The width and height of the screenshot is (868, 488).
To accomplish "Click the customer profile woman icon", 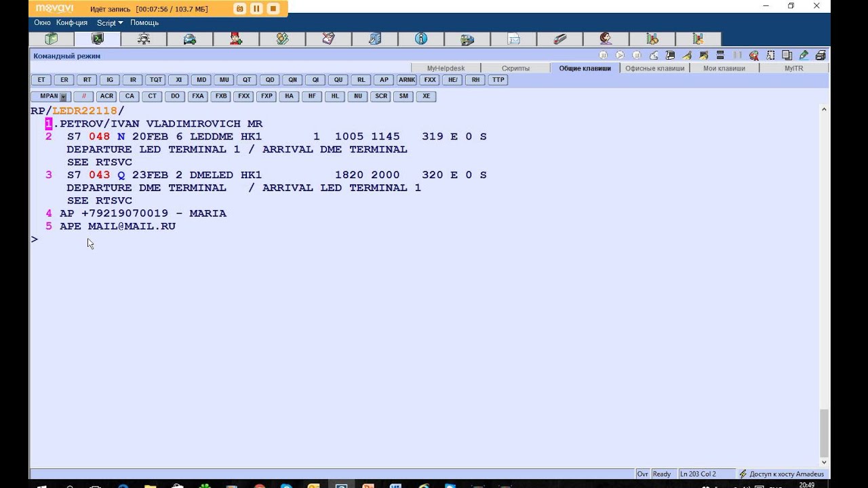I will [606, 39].
